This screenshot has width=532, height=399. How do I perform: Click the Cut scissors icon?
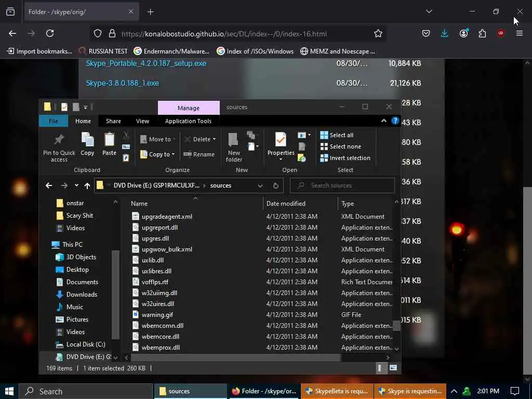[x=126, y=136]
